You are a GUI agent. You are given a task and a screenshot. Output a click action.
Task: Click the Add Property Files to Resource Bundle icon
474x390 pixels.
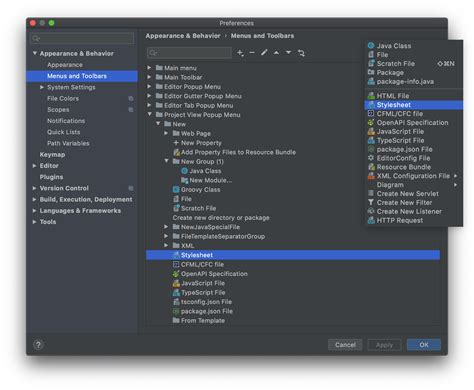(x=176, y=152)
